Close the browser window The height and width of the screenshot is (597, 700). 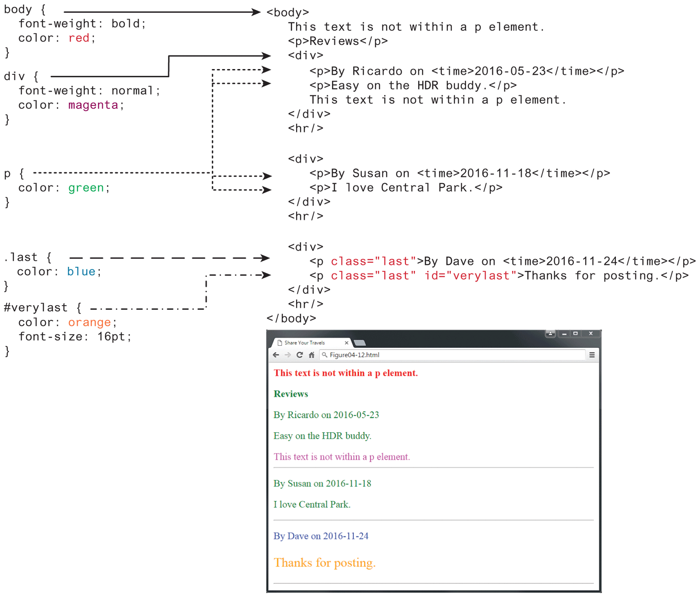[x=591, y=334]
